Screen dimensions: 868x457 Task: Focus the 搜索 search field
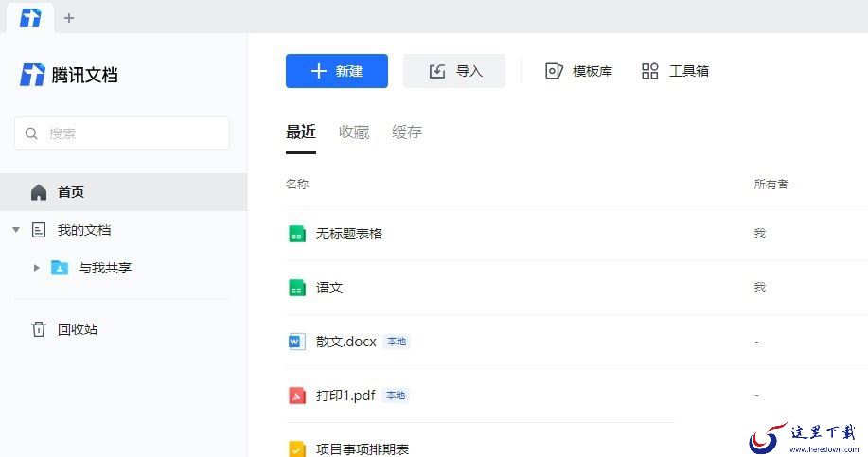122,133
